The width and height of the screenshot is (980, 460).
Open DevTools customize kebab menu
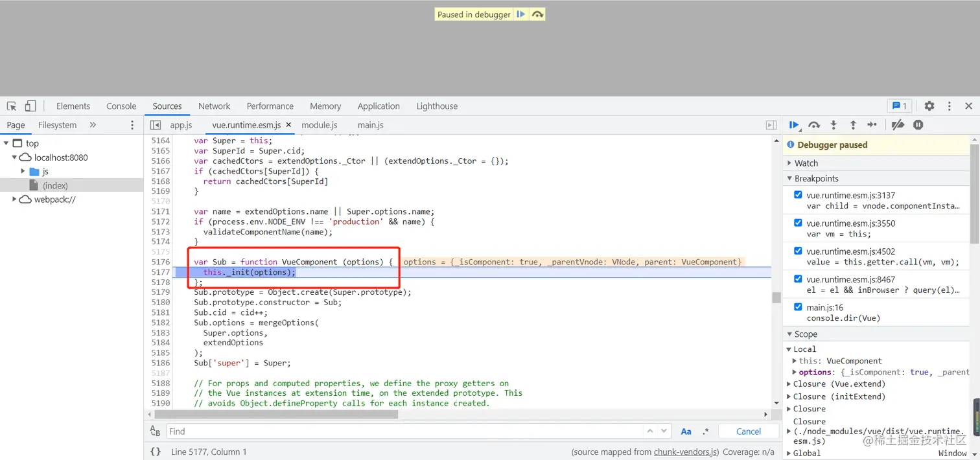(950, 106)
